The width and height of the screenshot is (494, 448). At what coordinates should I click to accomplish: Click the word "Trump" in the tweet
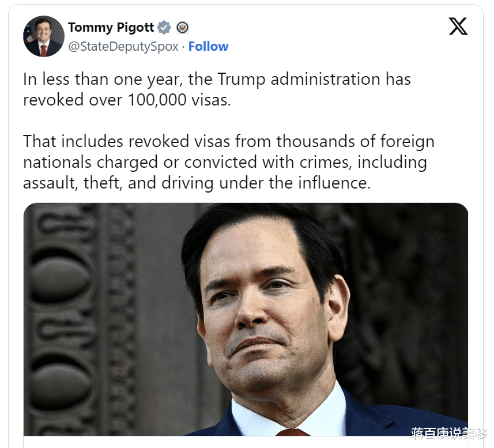pyautogui.click(x=242, y=79)
